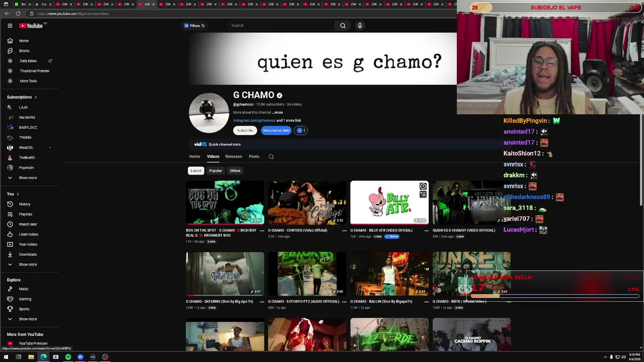Viewport: 644px width, 362px height.
Task: Switch to the channel Home tab
Action: tap(195, 157)
